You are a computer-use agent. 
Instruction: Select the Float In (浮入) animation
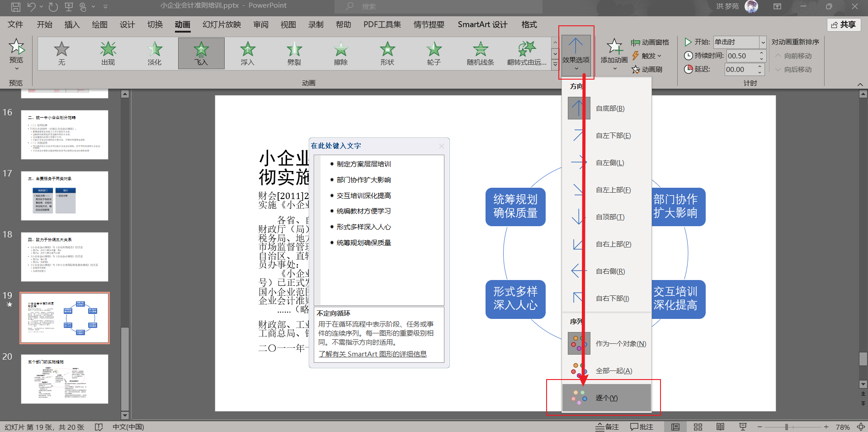(248, 53)
